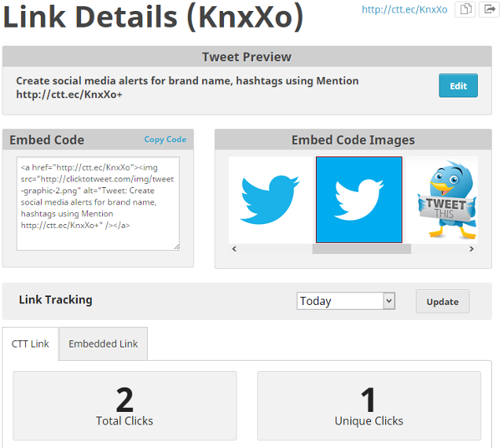Click inside the embed code text area
The height and width of the screenshot is (448, 503).
click(x=98, y=204)
